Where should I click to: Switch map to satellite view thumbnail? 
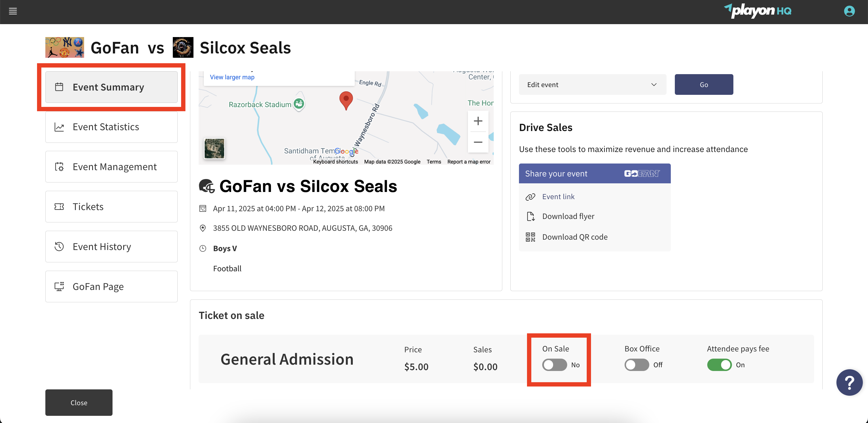[x=214, y=148]
